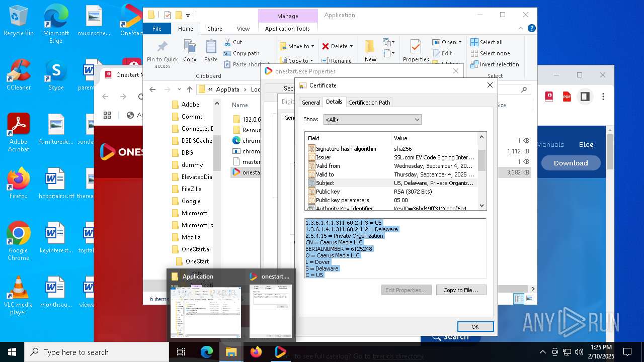Show hidden tray icons chevron

(542, 352)
